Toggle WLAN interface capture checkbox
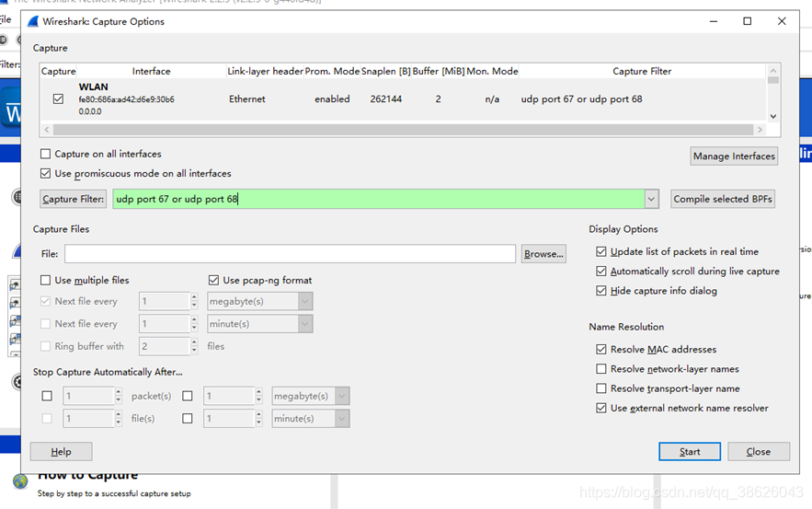The width and height of the screenshot is (812, 509). click(58, 98)
